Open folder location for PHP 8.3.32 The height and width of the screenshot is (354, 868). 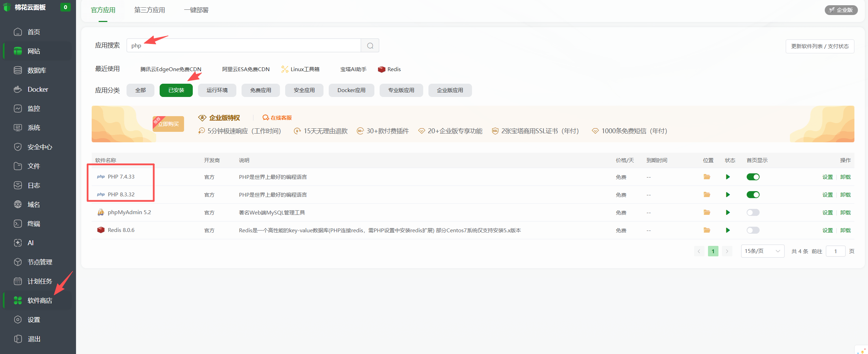coord(707,195)
